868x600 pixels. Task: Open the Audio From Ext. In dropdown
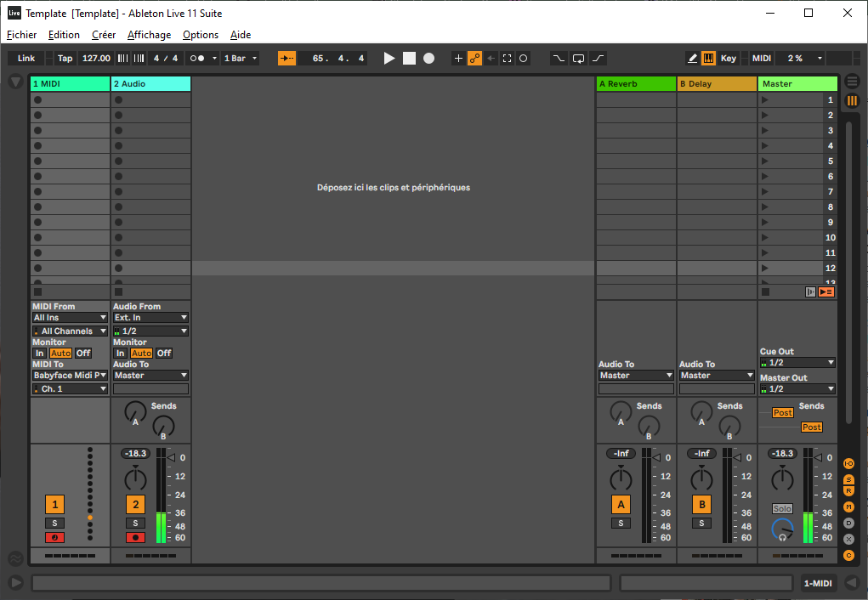[150, 317]
